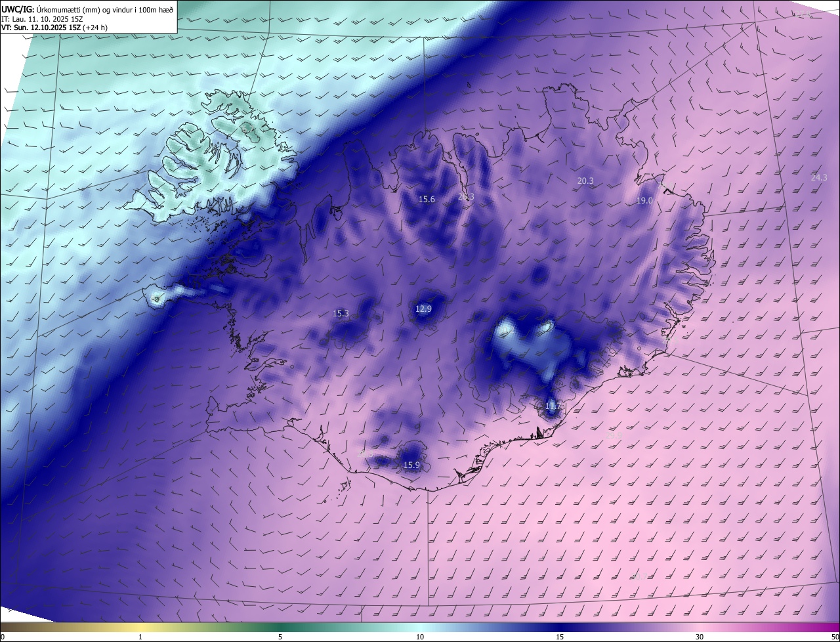Click the 11.7 value below the glacier
This screenshot has width=840, height=642.
(553, 406)
